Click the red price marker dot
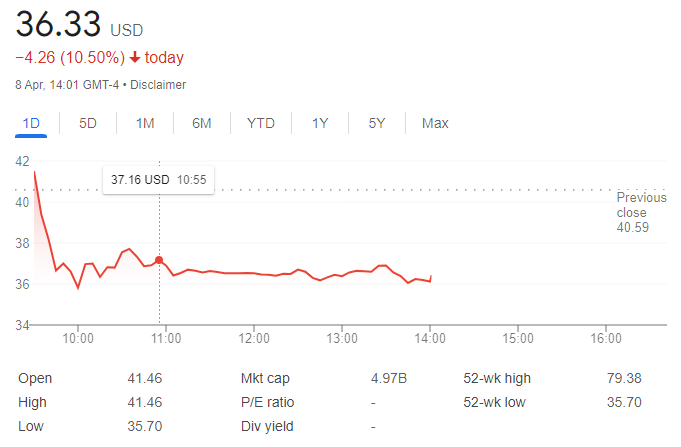 [159, 260]
